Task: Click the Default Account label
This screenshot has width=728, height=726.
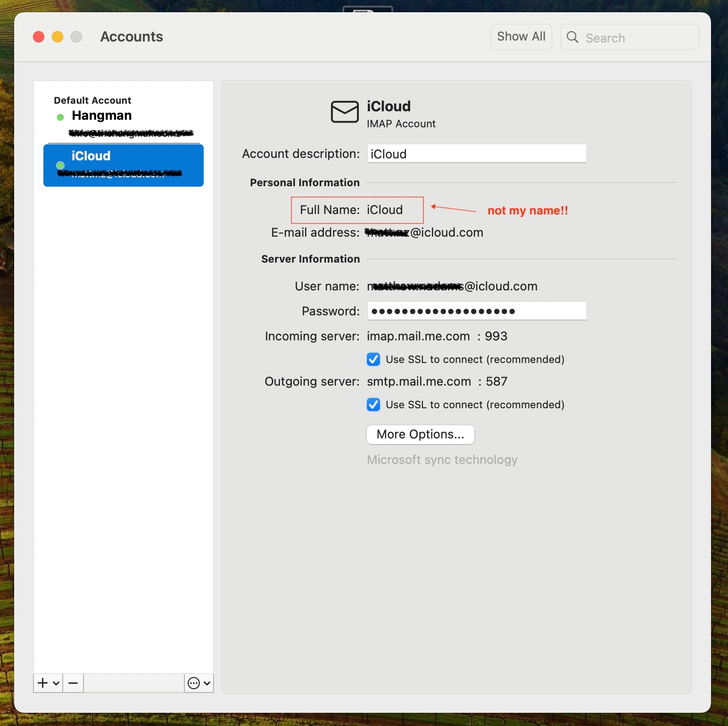Action: [92, 100]
